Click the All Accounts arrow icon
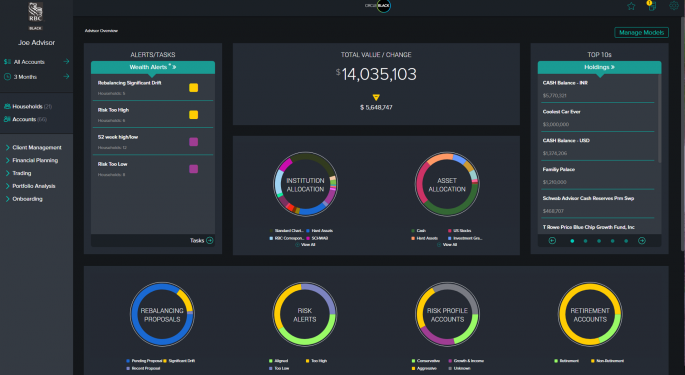Screen dimensions: 685x375 point(66,62)
